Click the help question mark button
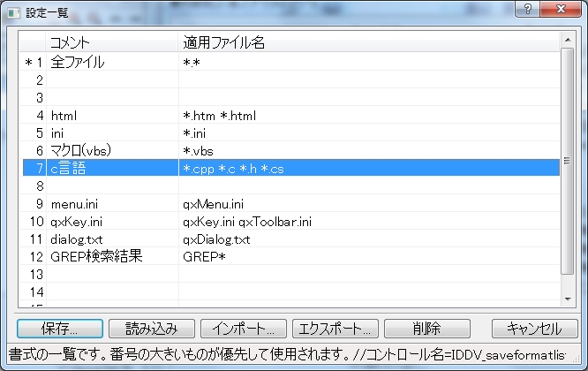The image size is (588, 371). click(x=527, y=11)
